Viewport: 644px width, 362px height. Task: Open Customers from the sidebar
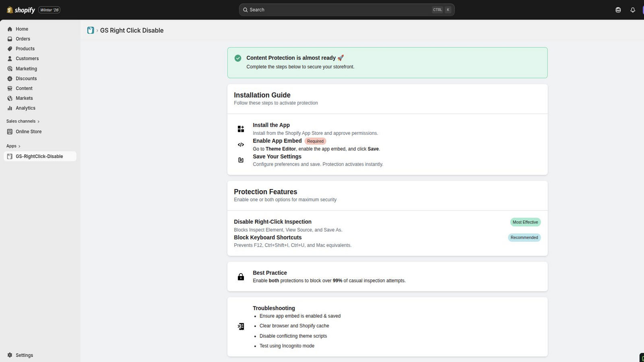(x=40, y=59)
